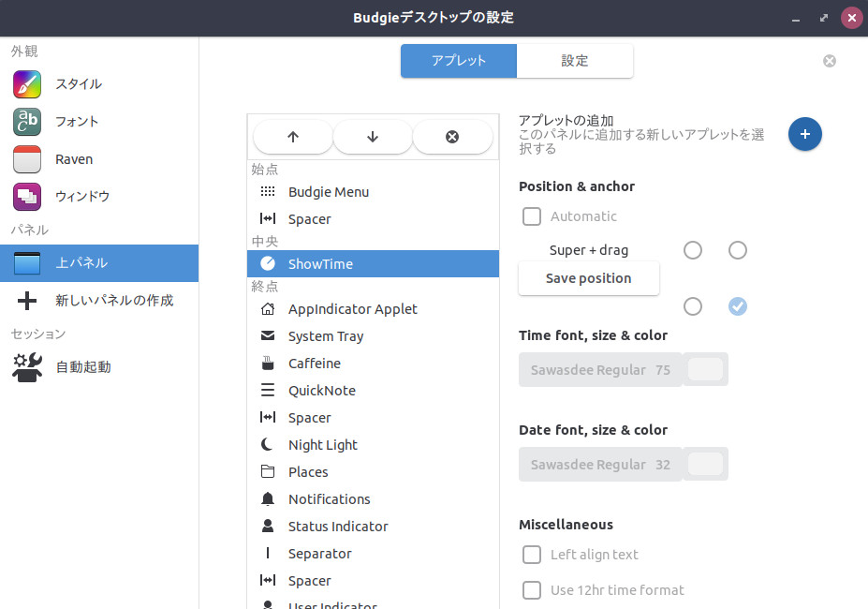Enable Left align text checkbox
The image size is (868, 609).
(x=532, y=554)
